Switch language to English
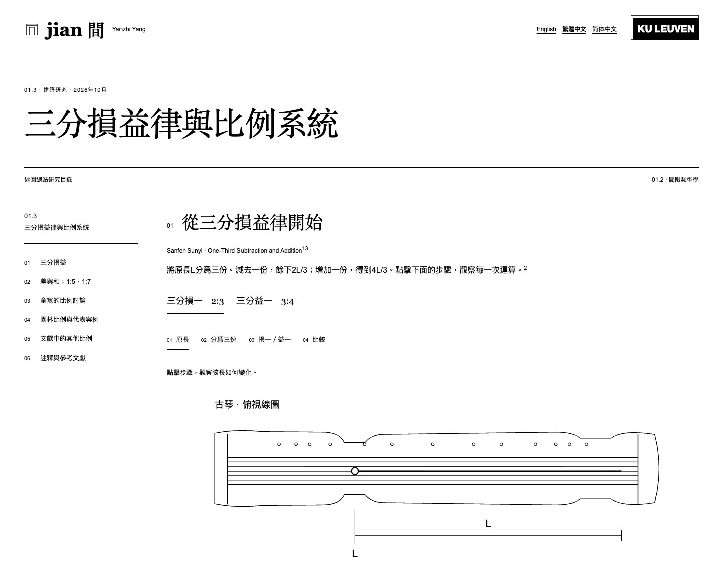723x588 pixels. pyautogui.click(x=546, y=29)
